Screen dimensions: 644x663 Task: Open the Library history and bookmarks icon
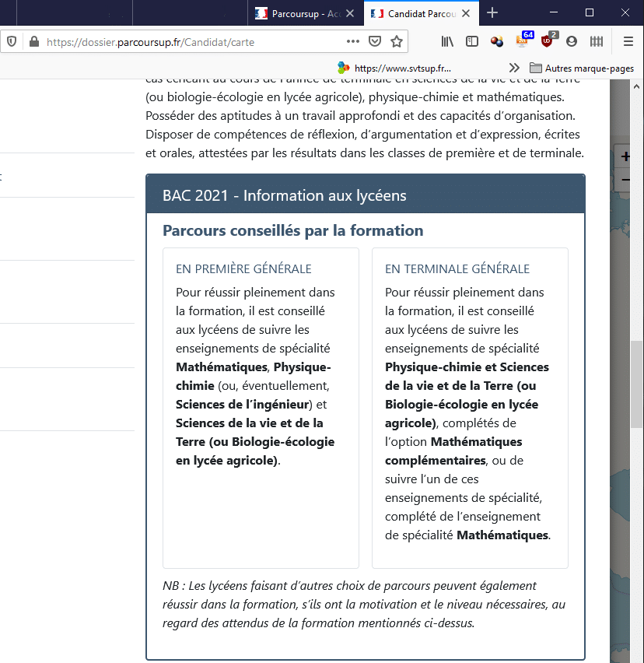click(447, 41)
